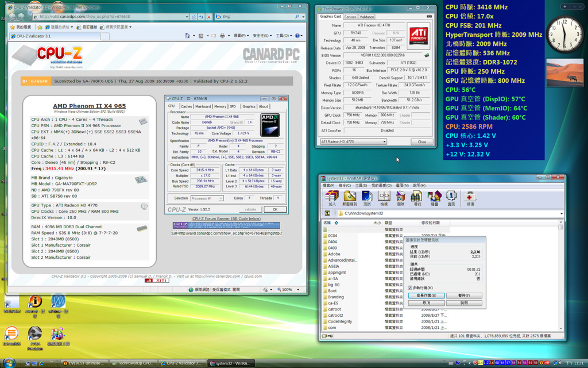
Task: Click the IE address bar URL field
Action: click(x=111, y=17)
